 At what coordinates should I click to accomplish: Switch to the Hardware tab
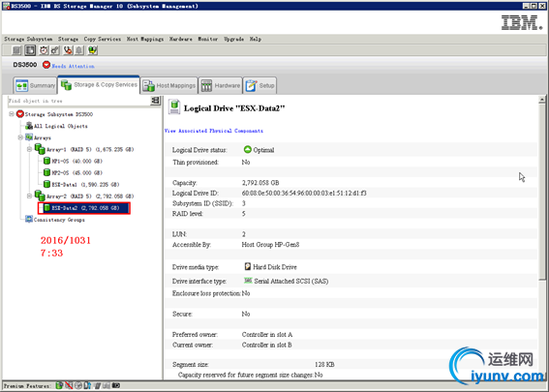(x=220, y=85)
